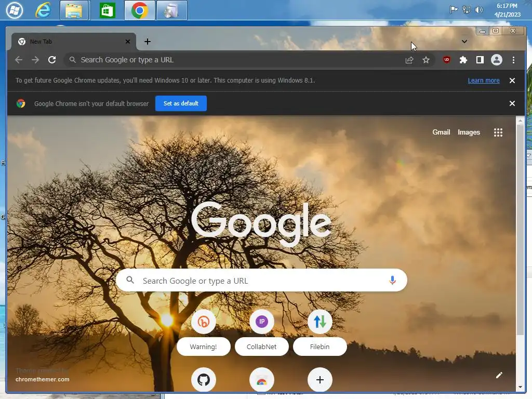Click the browser Forward arrow
532x399 pixels.
point(35,60)
